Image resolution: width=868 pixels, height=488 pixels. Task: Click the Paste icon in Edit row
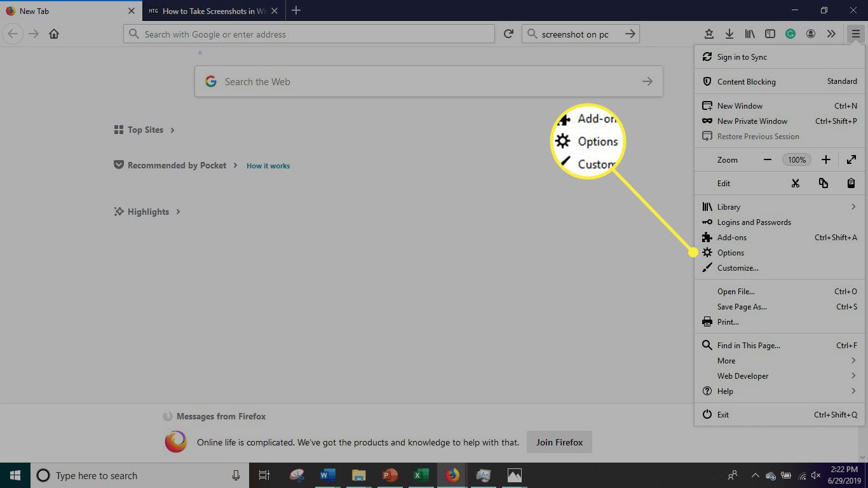[x=851, y=183]
